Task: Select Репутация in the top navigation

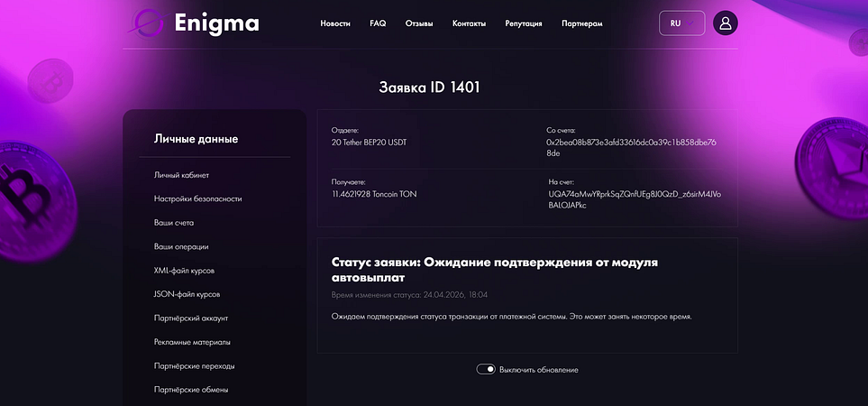Action: tap(524, 23)
